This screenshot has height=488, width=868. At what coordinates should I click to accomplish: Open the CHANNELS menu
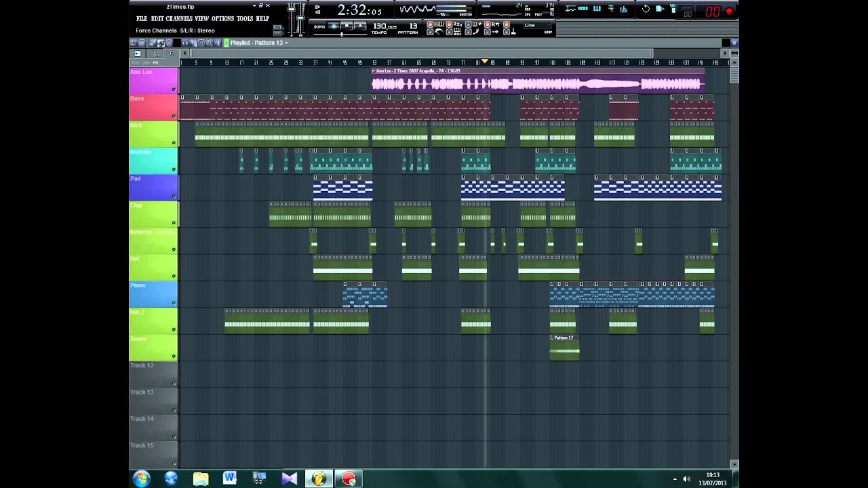(x=179, y=18)
